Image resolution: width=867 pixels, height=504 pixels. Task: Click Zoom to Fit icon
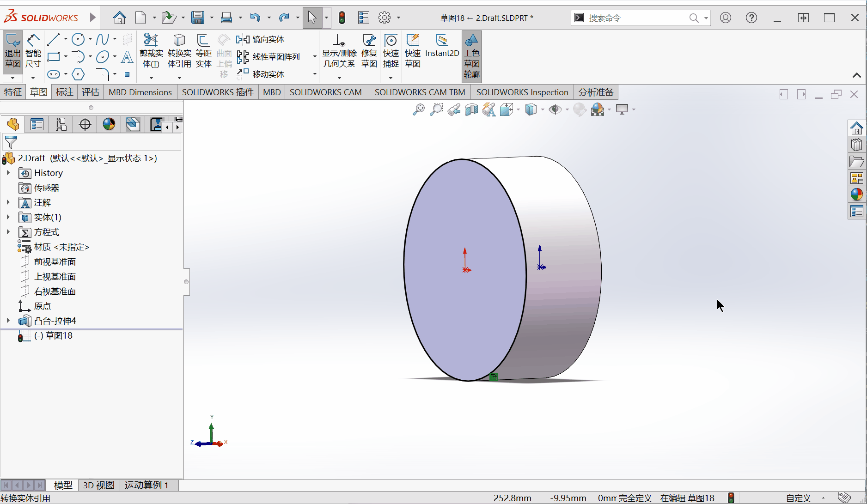(x=418, y=109)
